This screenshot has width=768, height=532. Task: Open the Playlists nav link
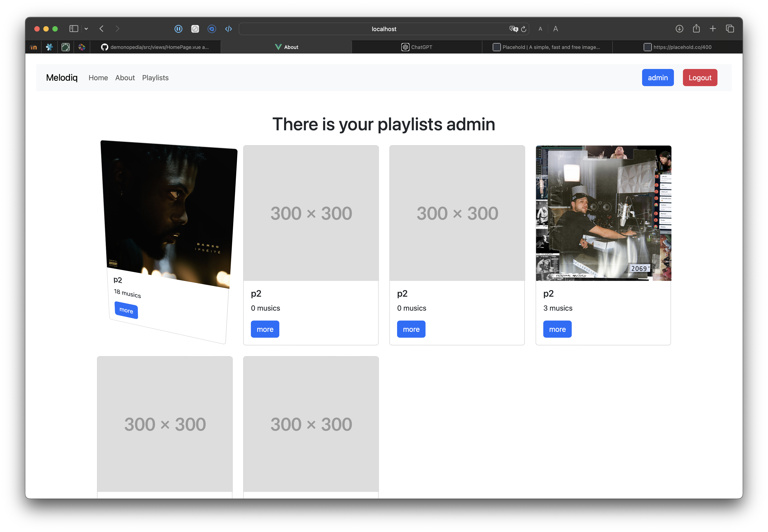pos(155,78)
